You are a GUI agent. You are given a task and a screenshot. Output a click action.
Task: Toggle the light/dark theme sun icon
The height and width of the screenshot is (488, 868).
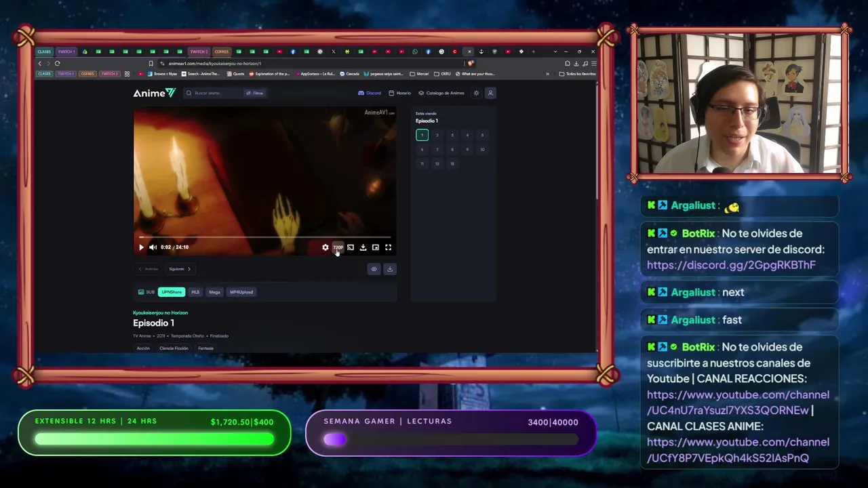476,93
